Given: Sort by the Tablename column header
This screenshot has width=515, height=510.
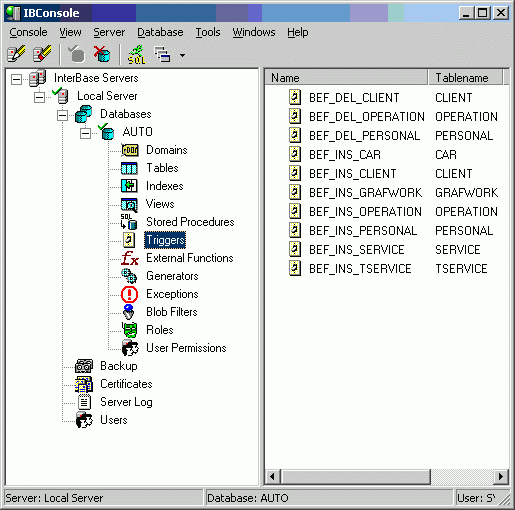Looking at the screenshot, I should pyautogui.click(x=465, y=78).
